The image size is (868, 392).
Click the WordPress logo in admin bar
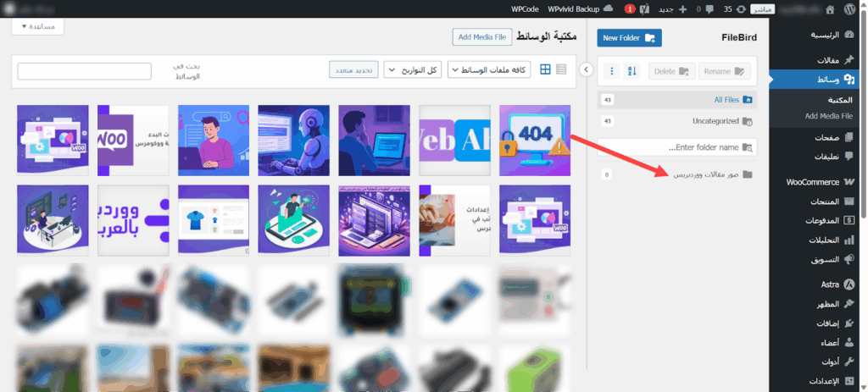pos(850,8)
